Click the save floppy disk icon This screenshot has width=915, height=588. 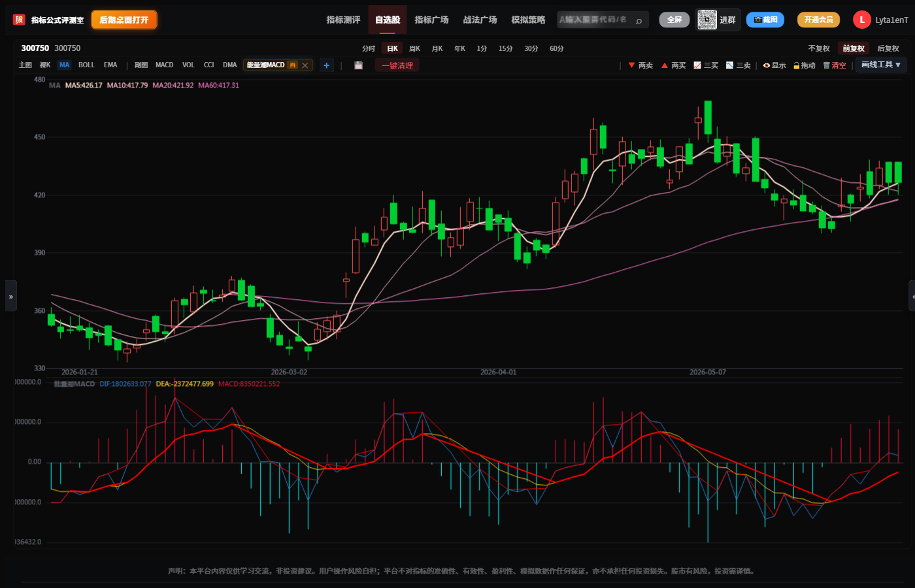[x=358, y=65]
